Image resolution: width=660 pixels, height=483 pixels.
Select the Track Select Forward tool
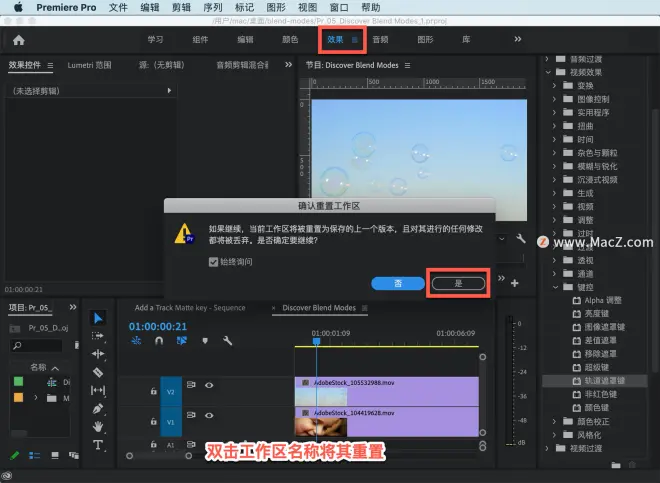click(x=98, y=336)
